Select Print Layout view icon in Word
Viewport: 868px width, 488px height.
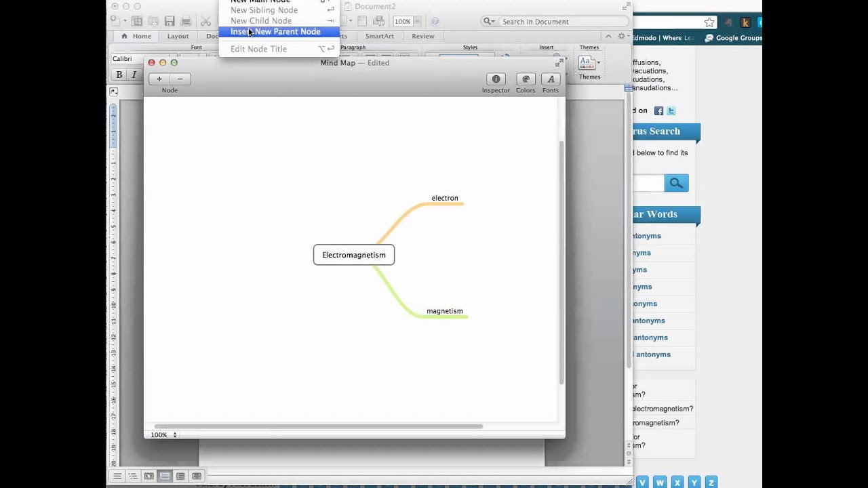coord(164,476)
